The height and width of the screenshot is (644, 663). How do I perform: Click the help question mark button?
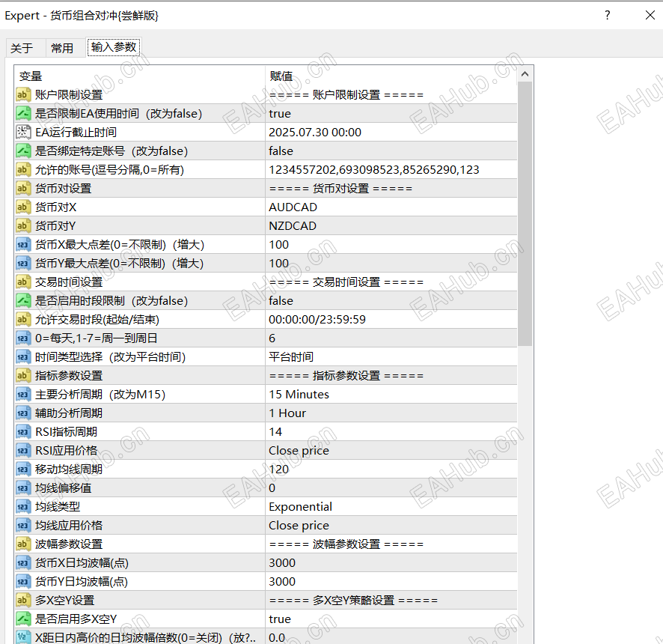point(607,16)
